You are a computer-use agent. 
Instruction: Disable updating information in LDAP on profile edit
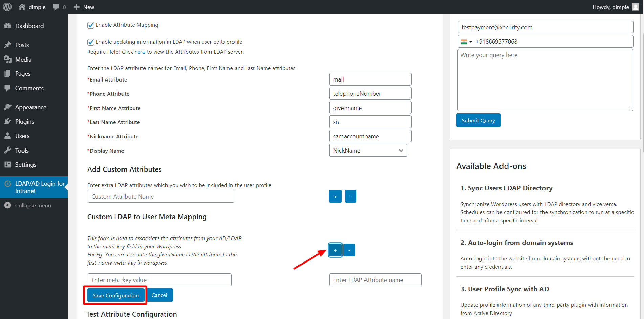pyautogui.click(x=90, y=42)
